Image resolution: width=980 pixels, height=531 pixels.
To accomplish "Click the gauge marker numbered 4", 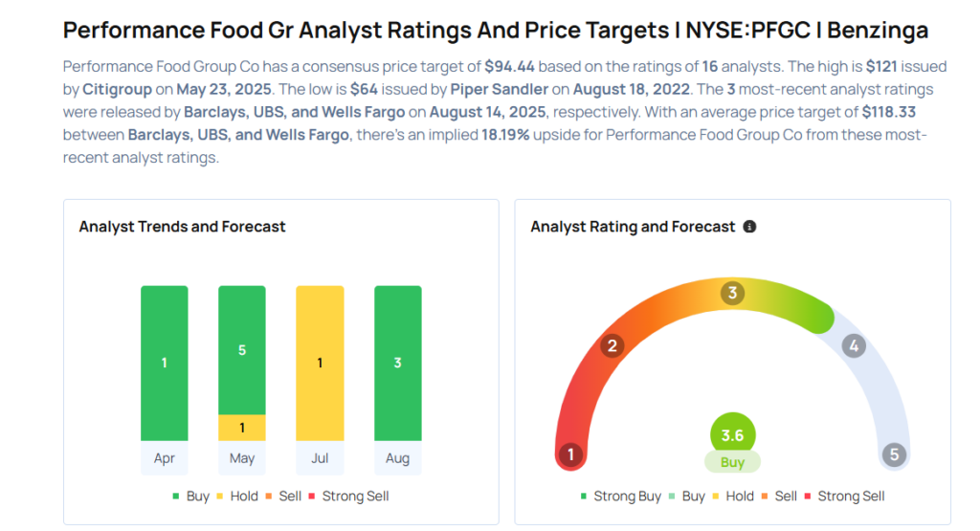I will pyautogui.click(x=854, y=345).
